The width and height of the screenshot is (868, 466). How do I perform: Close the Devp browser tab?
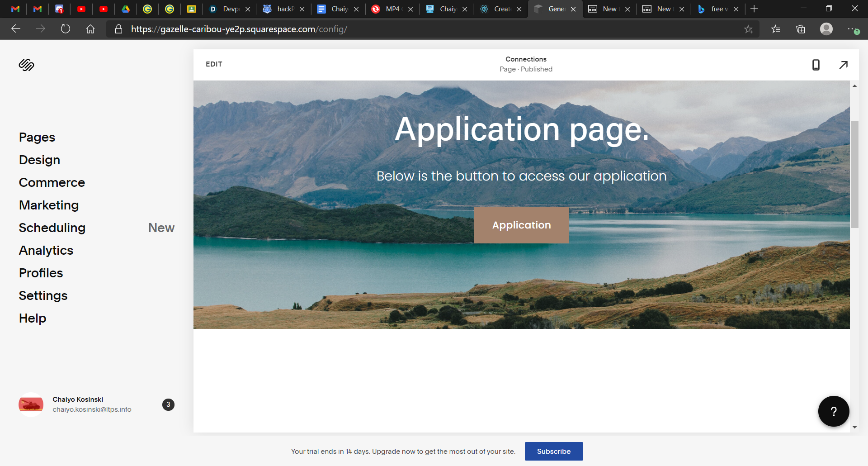pyautogui.click(x=248, y=9)
